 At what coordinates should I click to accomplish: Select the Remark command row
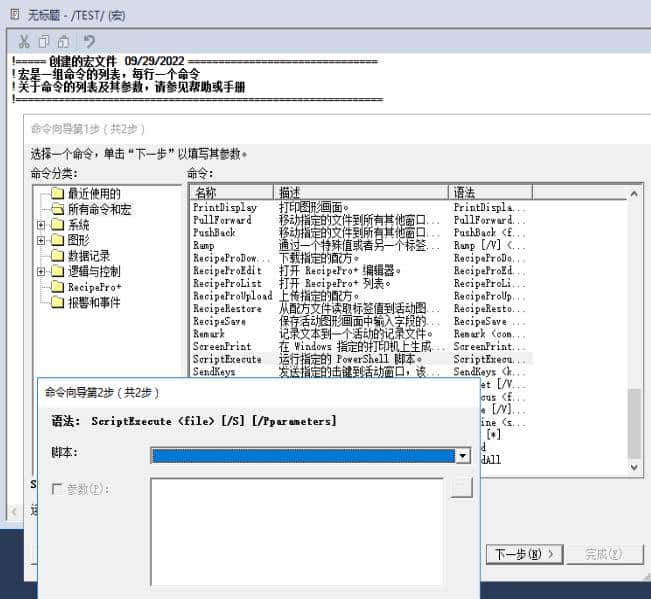361,334
